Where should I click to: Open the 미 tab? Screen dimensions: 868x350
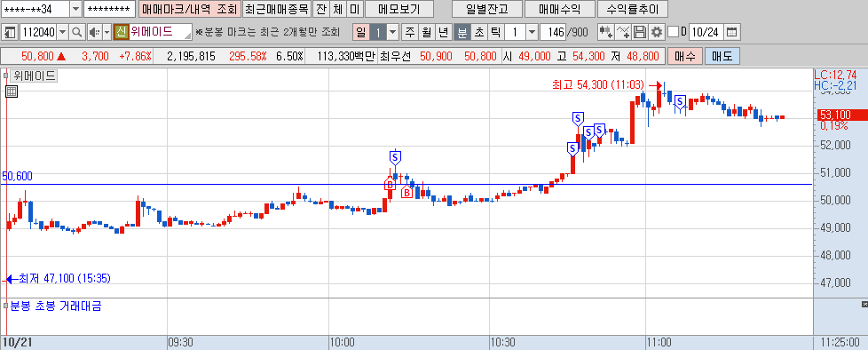pos(354,9)
